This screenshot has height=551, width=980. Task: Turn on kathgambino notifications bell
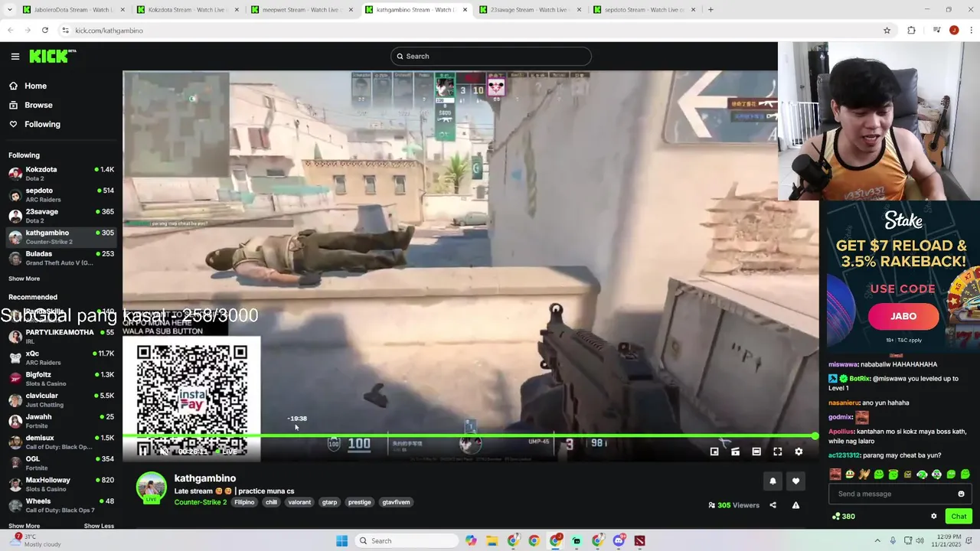point(773,481)
